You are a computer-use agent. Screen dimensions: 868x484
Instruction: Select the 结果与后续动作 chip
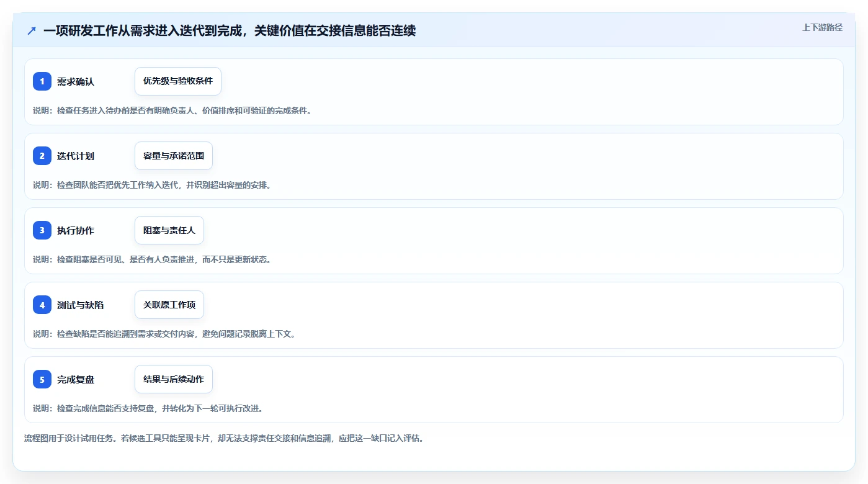coord(174,379)
